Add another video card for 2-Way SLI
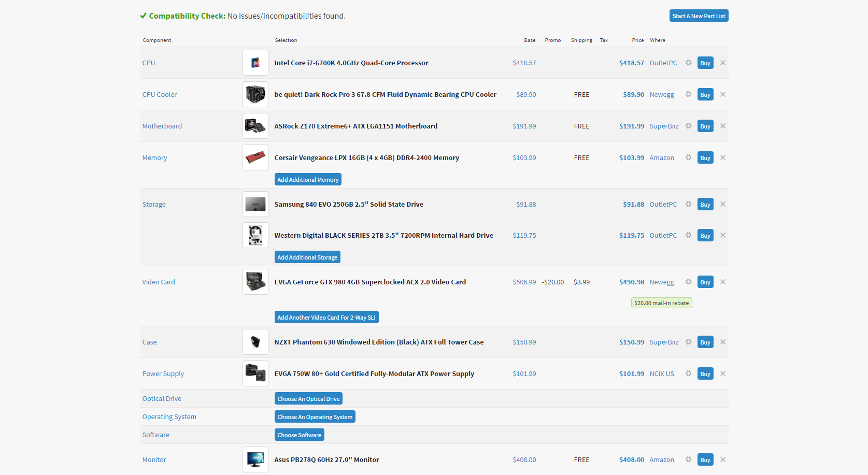 (x=326, y=318)
